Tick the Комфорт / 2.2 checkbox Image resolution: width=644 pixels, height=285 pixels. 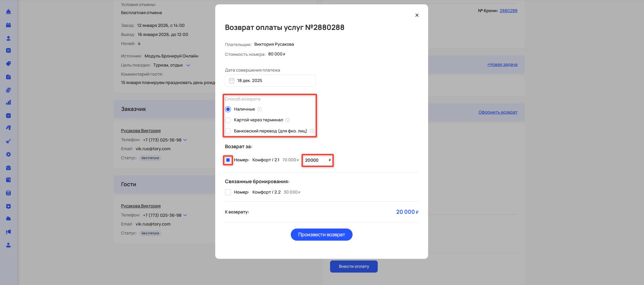point(228,192)
